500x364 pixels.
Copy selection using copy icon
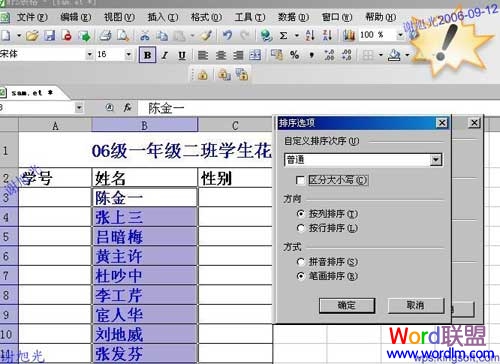pos(162,35)
